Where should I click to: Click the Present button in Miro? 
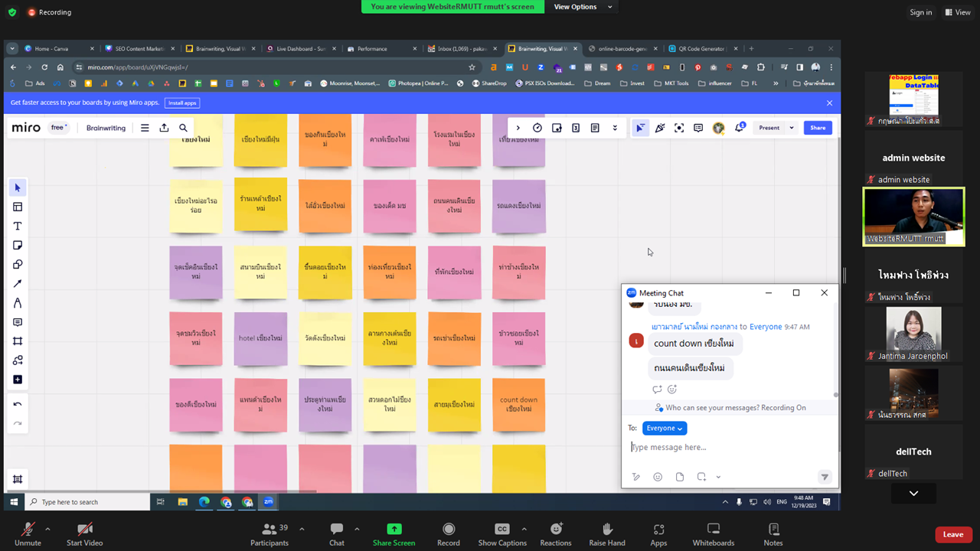click(769, 128)
